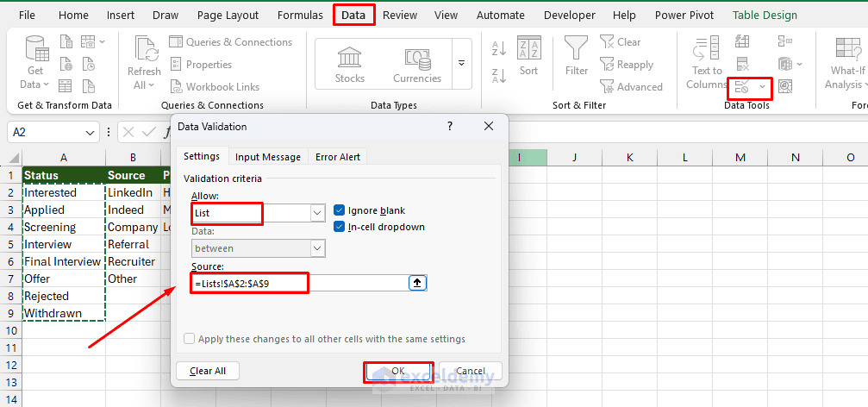This screenshot has width=868, height=407.
Task: Click the Clear All button
Action: tap(208, 371)
